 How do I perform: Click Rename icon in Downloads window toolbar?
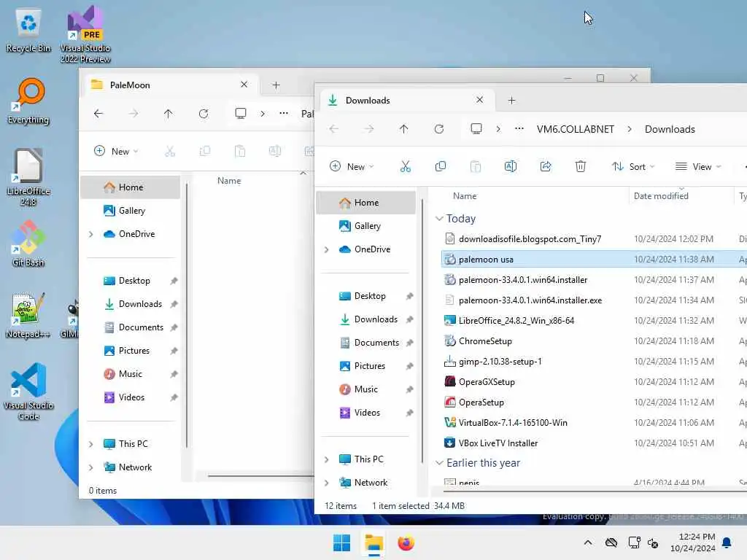coord(510,166)
